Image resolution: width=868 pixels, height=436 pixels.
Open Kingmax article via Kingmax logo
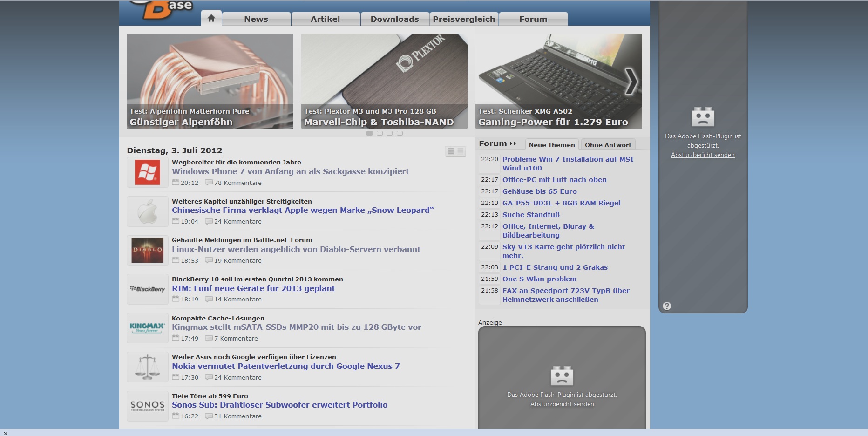[x=148, y=328]
